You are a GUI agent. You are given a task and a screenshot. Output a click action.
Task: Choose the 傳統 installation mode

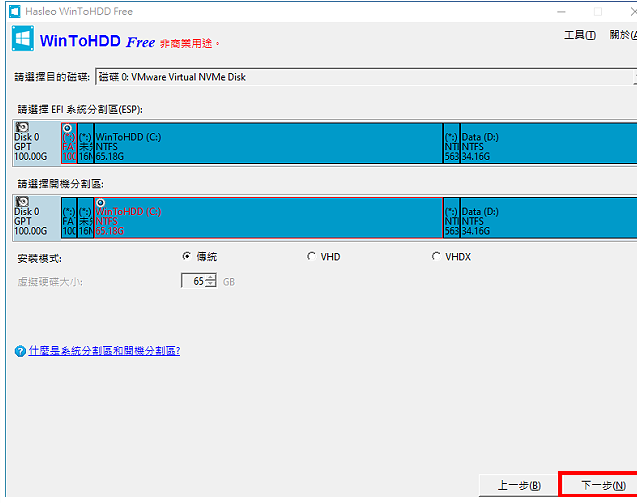(x=186, y=256)
